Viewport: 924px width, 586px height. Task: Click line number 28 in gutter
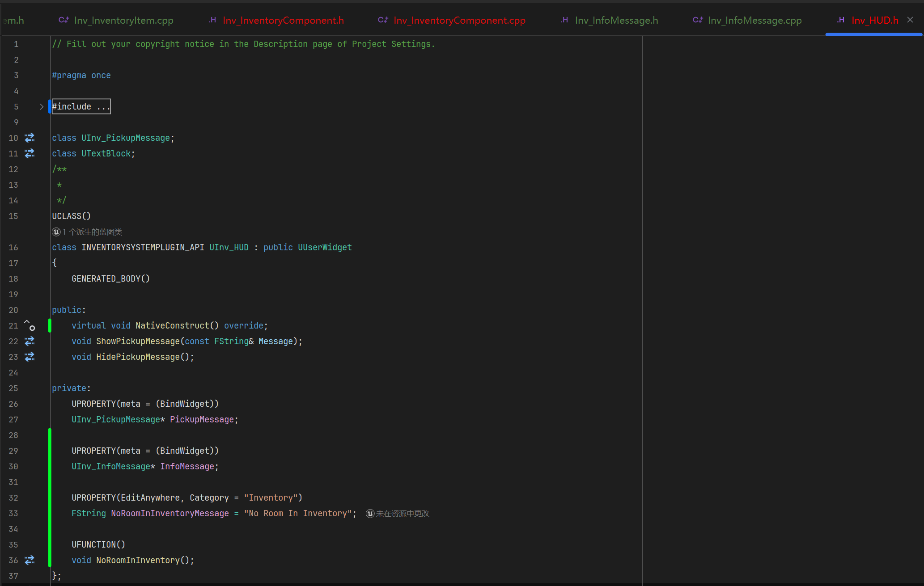point(13,435)
